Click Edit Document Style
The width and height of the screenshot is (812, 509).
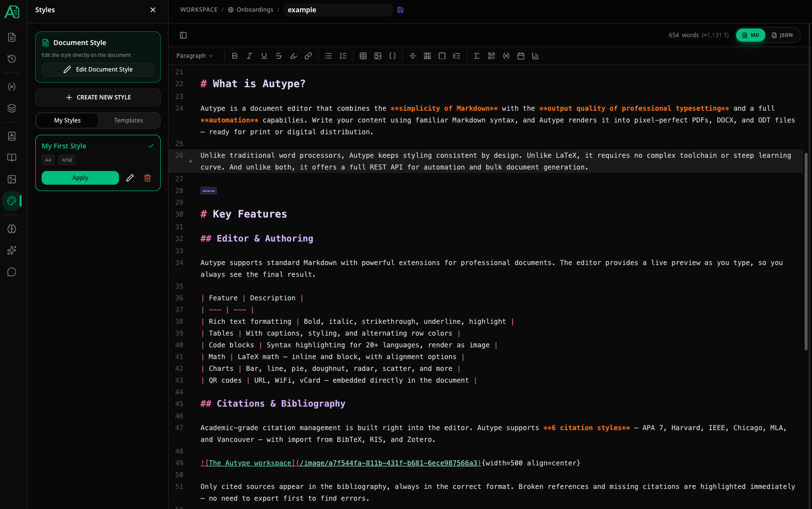click(98, 70)
